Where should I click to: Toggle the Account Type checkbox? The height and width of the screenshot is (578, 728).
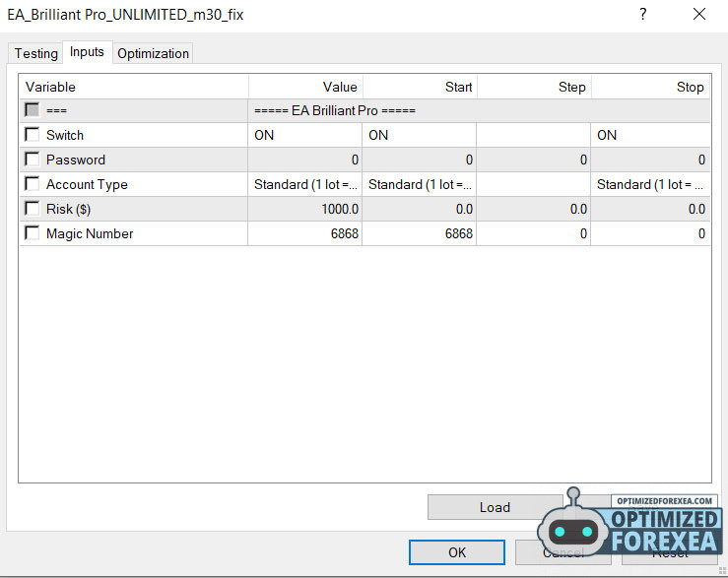[33, 184]
